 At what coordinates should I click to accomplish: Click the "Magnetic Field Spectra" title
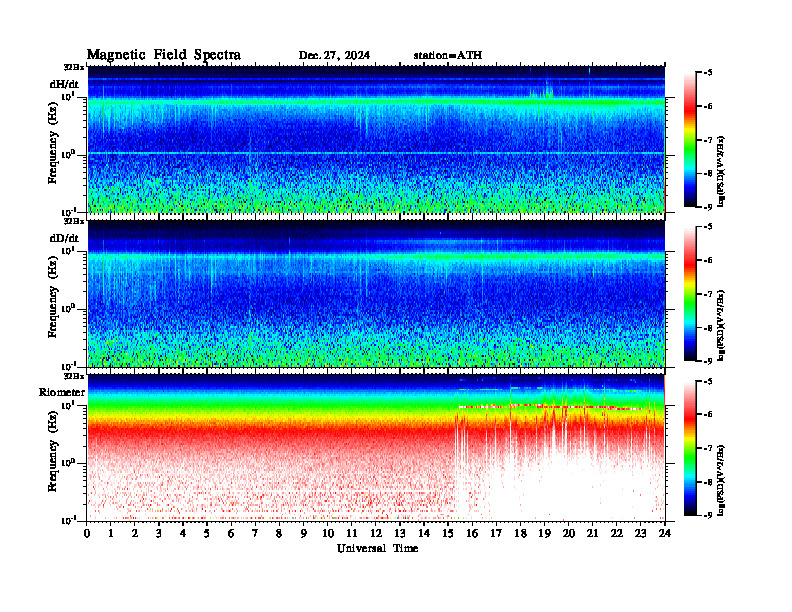pyautogui.click(x=164, y=55)
